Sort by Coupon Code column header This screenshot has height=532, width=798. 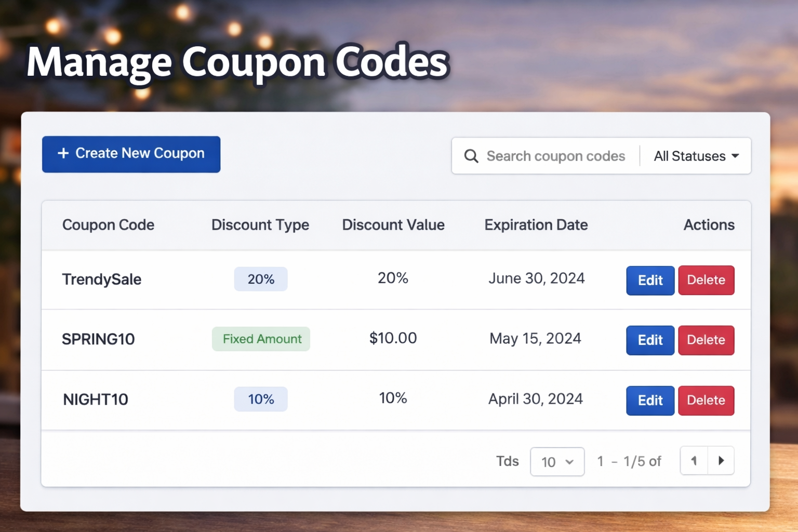(x=108, y=225)
